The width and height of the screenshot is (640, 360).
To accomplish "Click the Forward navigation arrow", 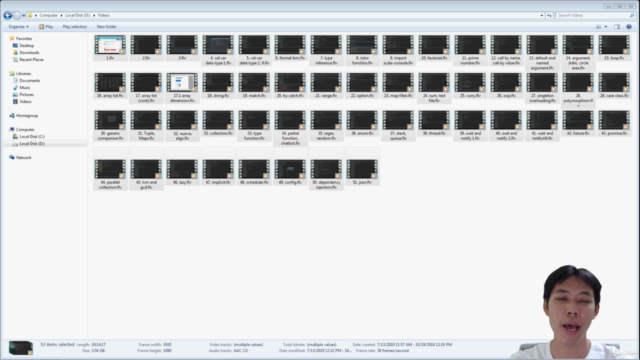I will click(x=17, y=16).
